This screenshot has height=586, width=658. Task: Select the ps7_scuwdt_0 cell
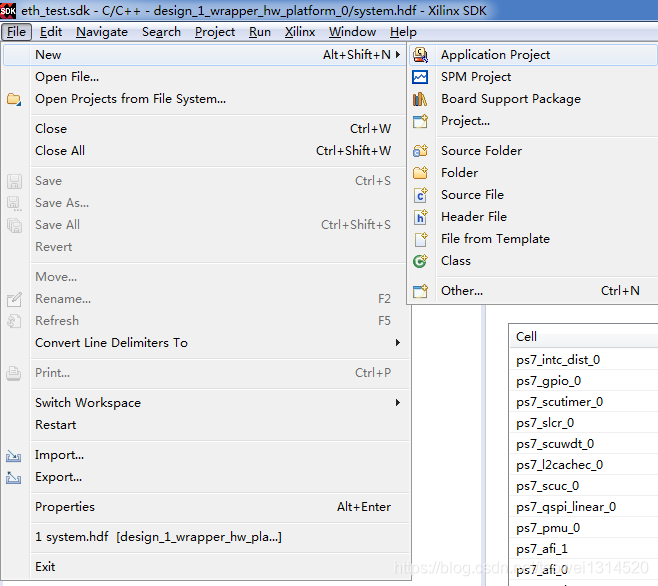click(x=584, y=444)
